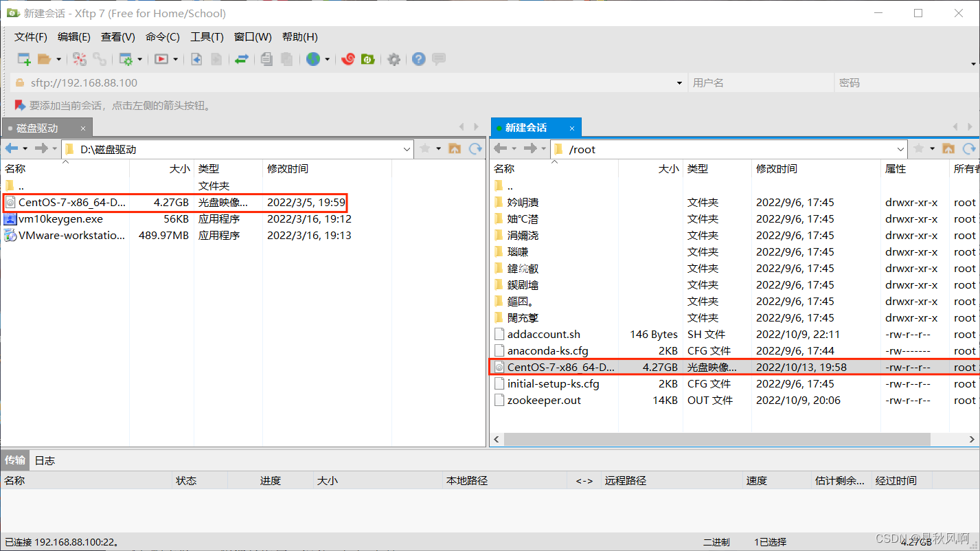Sort remote list by 属性 column

click(915, 168)
